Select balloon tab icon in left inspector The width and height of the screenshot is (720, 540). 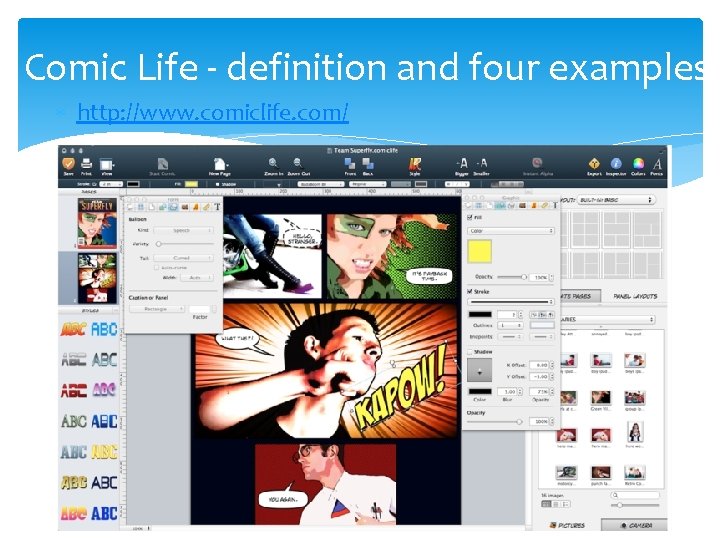[x=173, y=207]
